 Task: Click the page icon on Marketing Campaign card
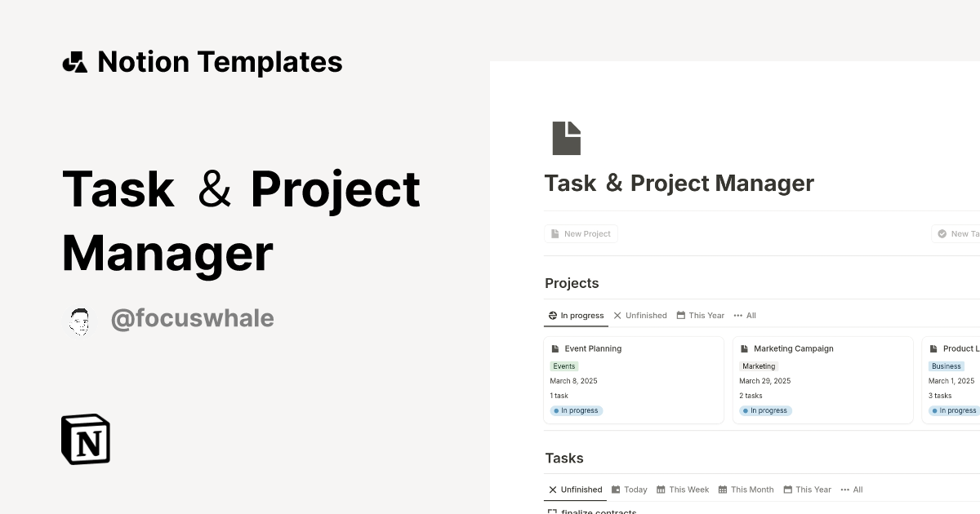(745, 348)
